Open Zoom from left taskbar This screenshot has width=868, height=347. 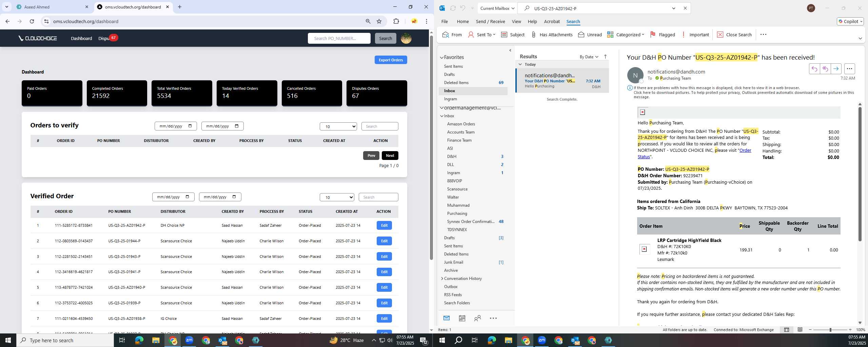(x=189, y=340)
